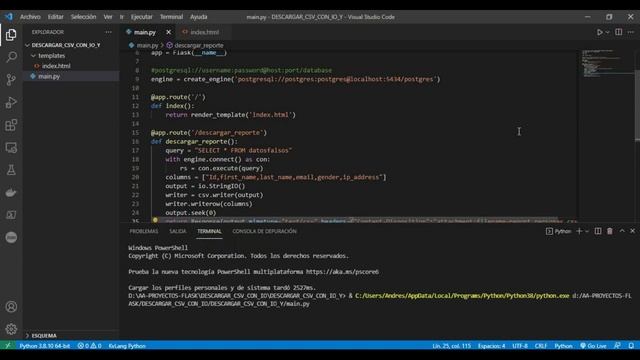The height and width of the screenshot is (360, 640).
Task: Open the Manage gear icon
Action: pyautogui.click(x=11, y=329)
